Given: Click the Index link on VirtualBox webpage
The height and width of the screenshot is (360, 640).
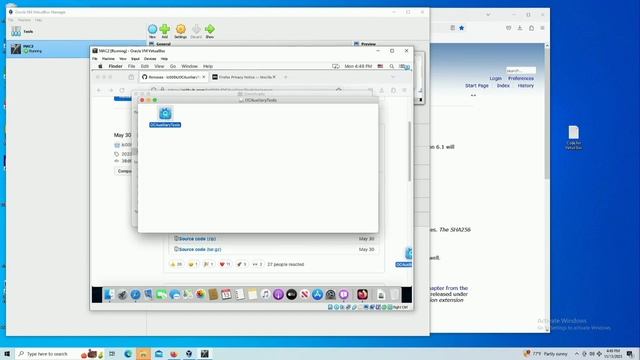Looking at the screenshot, I should click(x=503, y=86).
